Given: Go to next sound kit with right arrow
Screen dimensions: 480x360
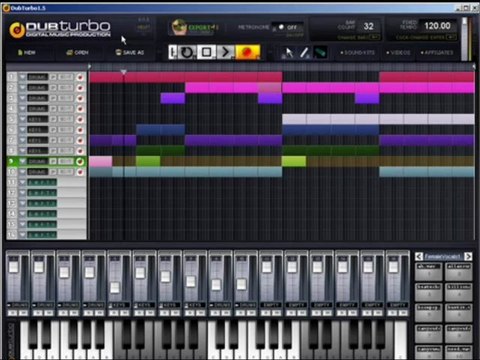Looking at the screenshot, I should (x=468, y=256).
